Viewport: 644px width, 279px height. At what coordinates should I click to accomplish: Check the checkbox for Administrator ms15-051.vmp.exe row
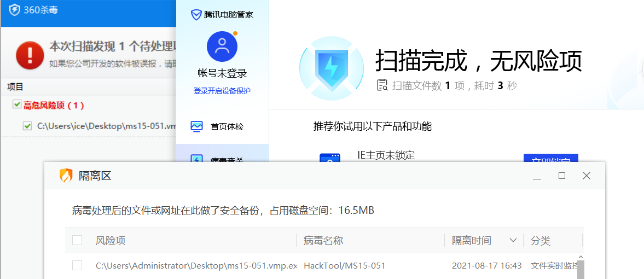click(77, 265)
